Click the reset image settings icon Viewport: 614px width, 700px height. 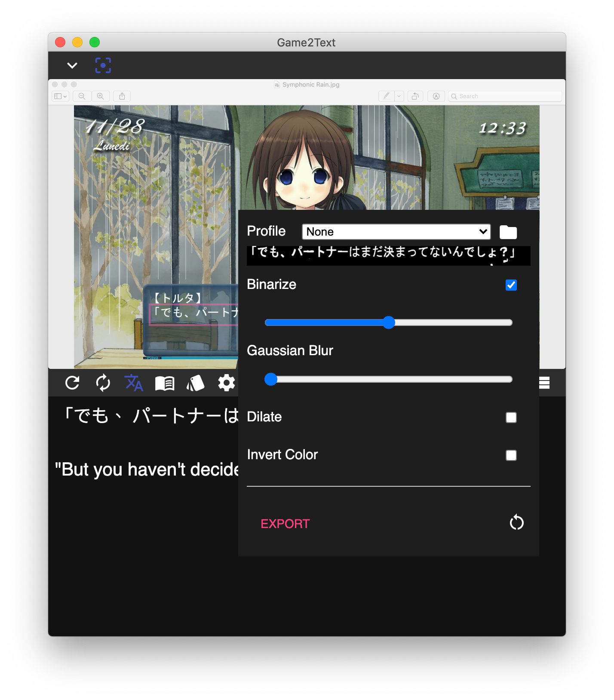pos(516,523)
